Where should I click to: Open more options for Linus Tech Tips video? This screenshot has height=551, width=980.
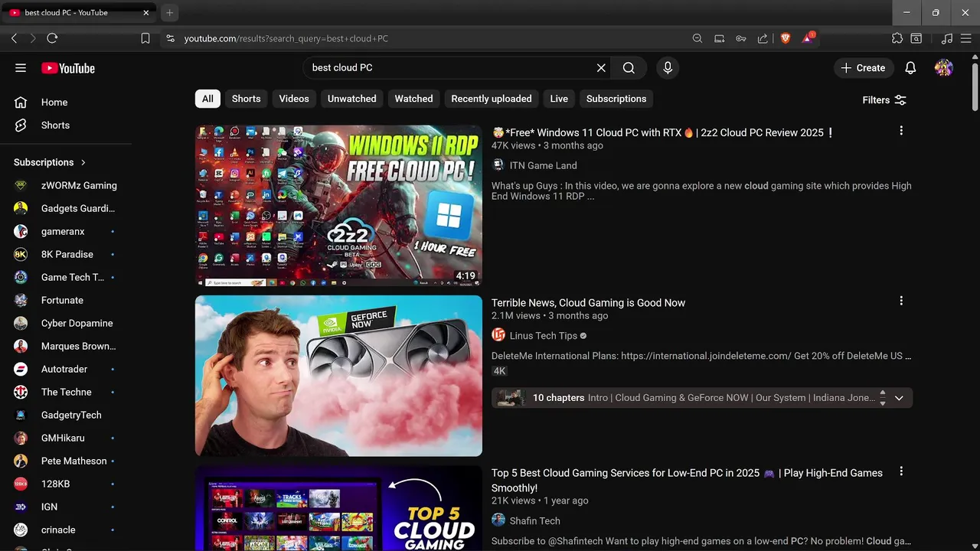click(901, 301)
